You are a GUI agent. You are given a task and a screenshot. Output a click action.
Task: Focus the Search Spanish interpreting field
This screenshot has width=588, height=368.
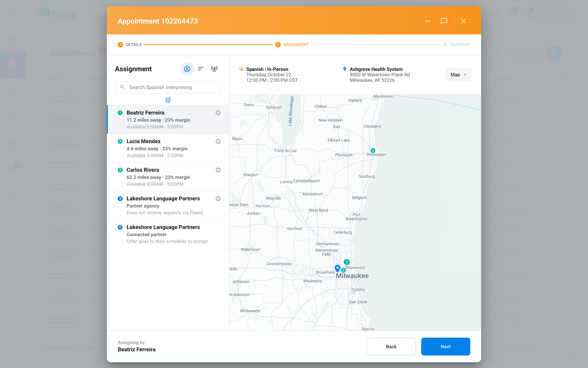168,87
